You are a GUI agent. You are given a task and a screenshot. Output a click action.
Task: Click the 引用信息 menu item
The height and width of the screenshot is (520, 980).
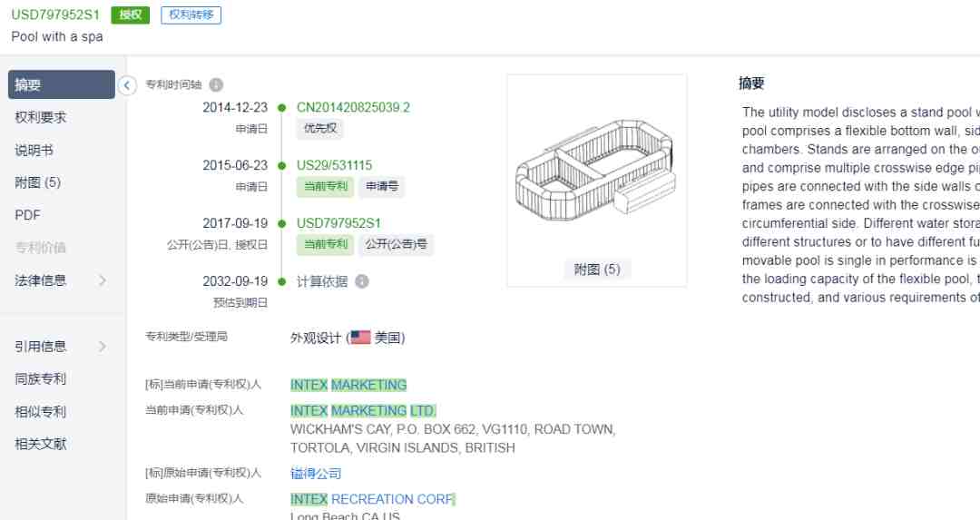[41, 346]
